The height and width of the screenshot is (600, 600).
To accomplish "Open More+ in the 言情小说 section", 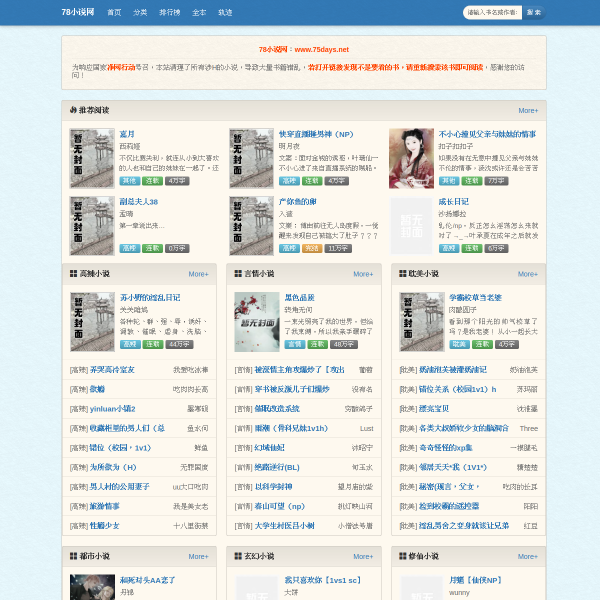I will click(x=363, y=274).
